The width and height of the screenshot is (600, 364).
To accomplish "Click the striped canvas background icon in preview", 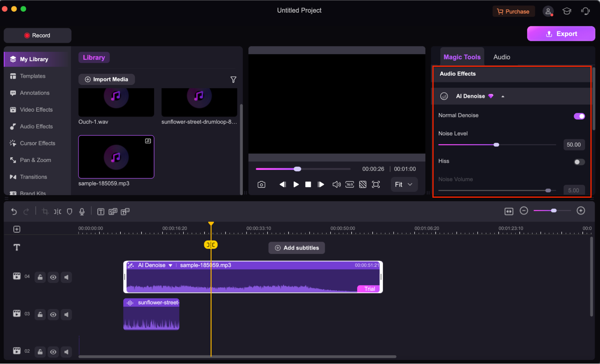I will click(x=363, y=185).
